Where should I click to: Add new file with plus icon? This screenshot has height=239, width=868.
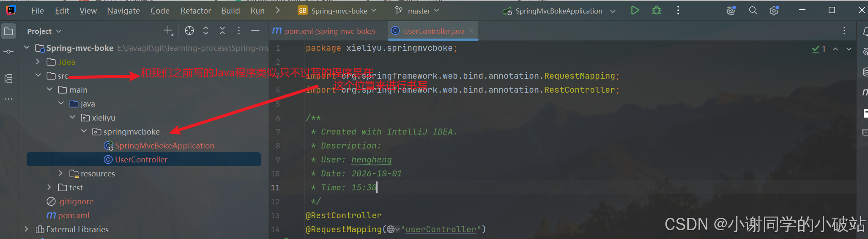click(168, 30)
